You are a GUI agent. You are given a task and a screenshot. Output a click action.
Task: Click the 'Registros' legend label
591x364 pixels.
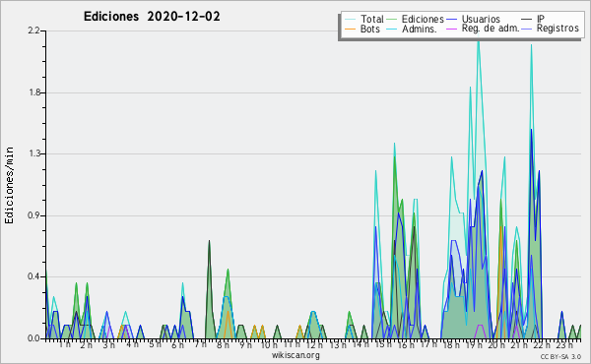[558, 29]
